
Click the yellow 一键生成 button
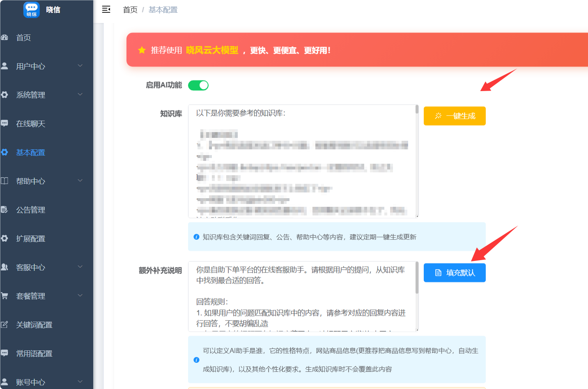coord(455,116)
